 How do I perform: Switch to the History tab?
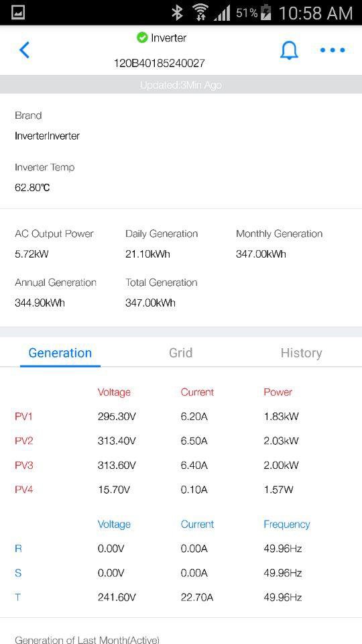coord(301,353)
